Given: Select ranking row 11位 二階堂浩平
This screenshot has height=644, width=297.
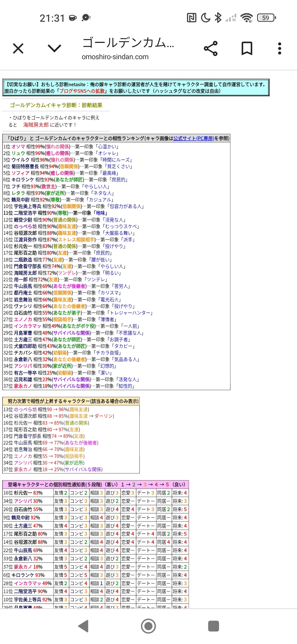Looking at the screenshot, I should tap(56, 213).
